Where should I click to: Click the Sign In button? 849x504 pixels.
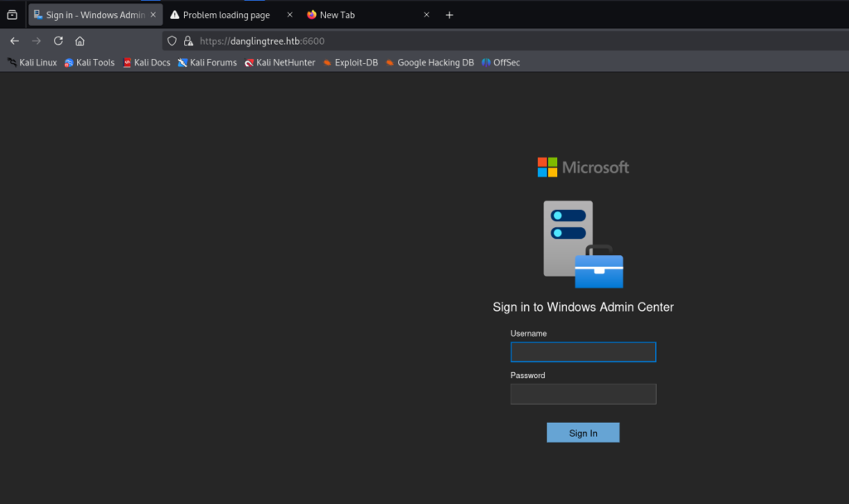click(x=583, y=433)
